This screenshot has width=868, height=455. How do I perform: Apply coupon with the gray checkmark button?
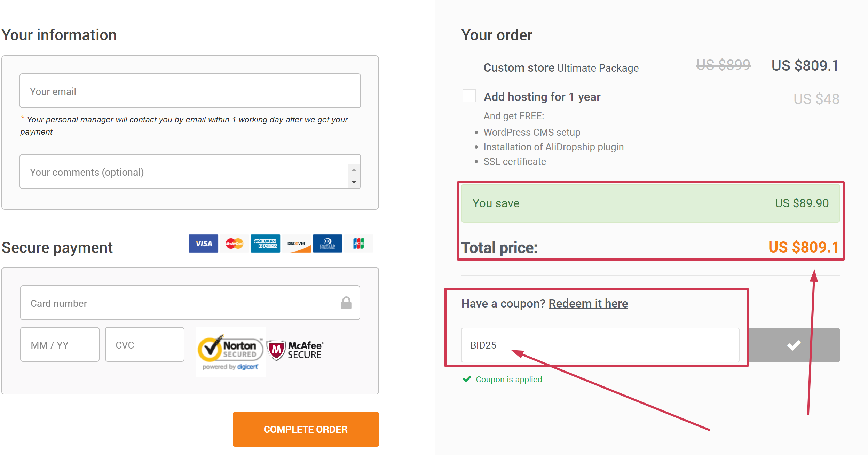click(794, 345)
